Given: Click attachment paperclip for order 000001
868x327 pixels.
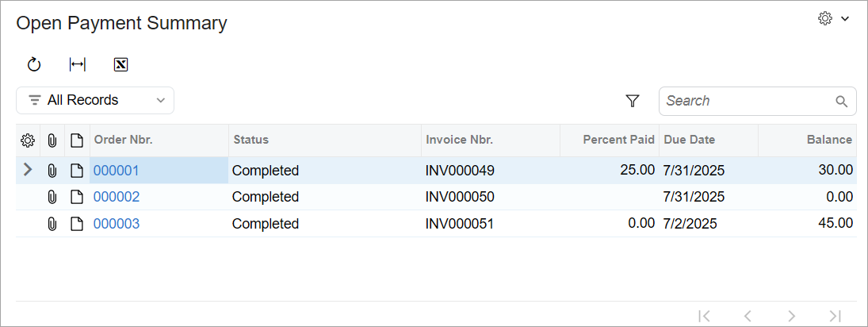Looking at the screenshot, I should click(x=52, y=170).
